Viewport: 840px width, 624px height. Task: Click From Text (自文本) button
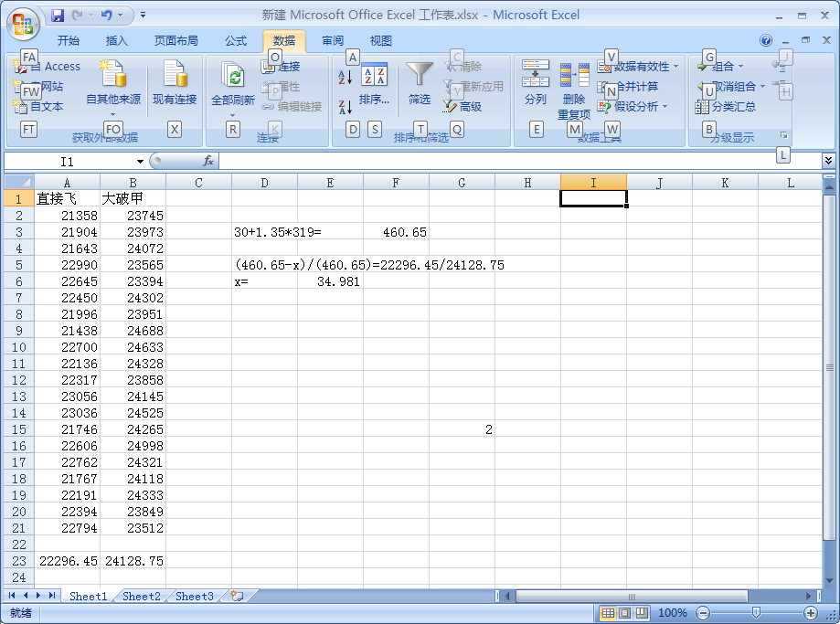[38, 107]
